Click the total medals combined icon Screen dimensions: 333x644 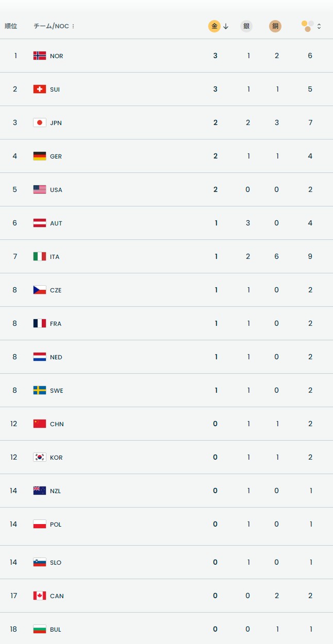tap(307, 26)
